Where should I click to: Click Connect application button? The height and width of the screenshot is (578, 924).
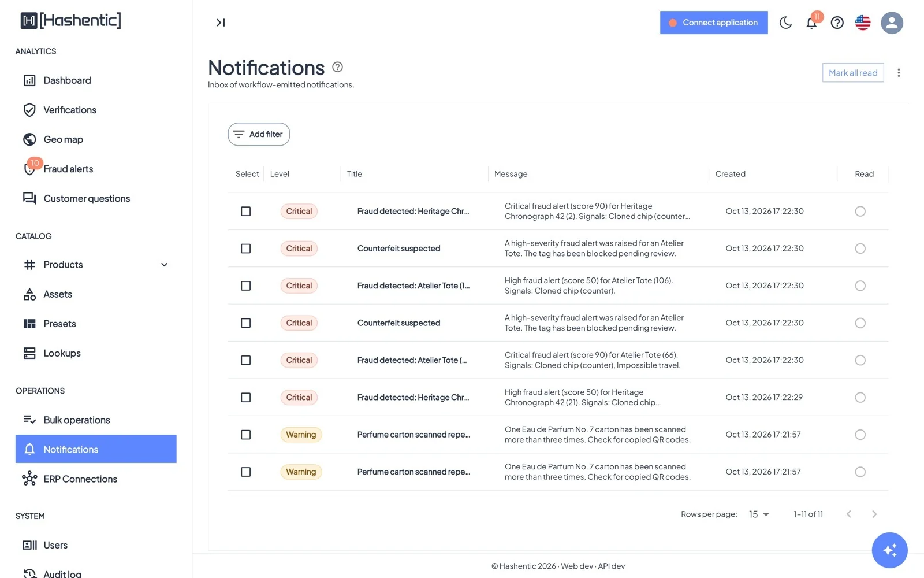[x=714, y=23]
